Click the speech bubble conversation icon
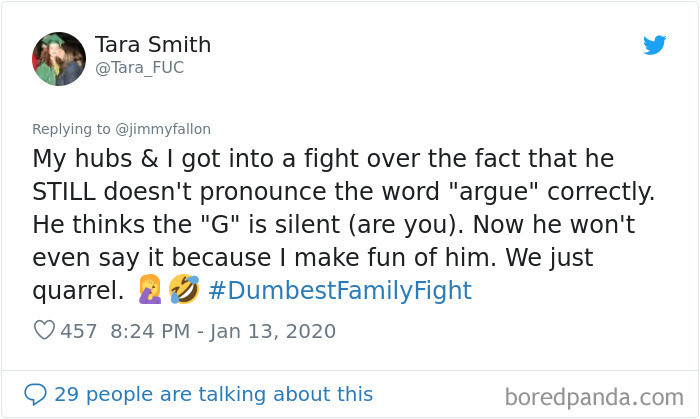700x419 pixels. click(x=35, y=394)
